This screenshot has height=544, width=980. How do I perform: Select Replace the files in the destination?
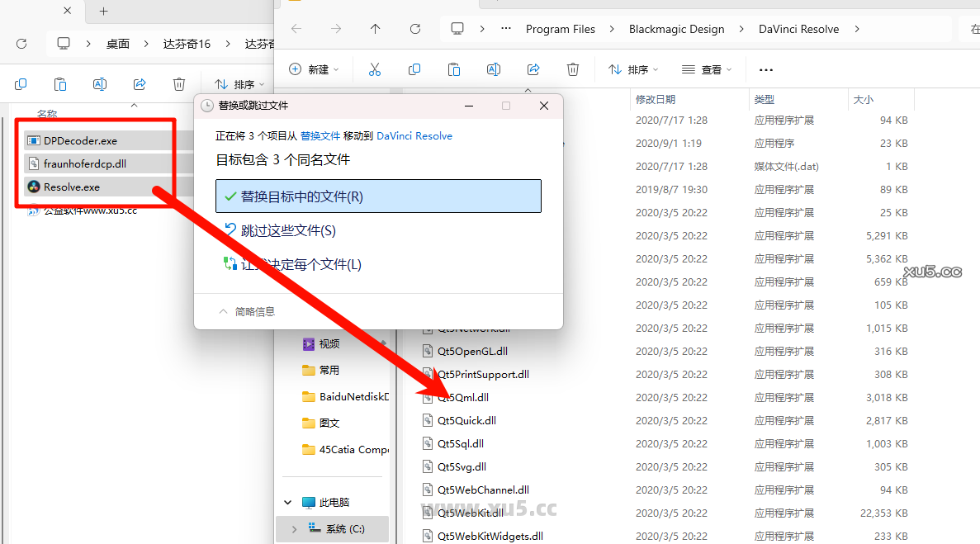point(378,196)
